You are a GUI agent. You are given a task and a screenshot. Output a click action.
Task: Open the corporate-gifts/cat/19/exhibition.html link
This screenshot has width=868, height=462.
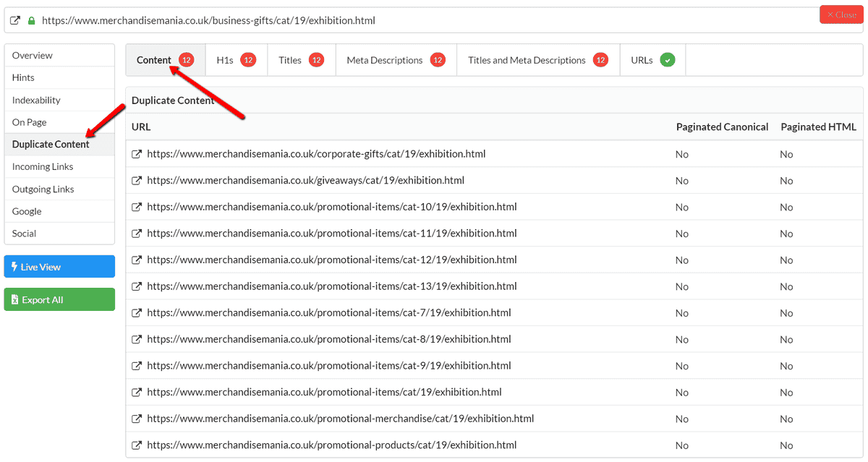pos(316,154)
